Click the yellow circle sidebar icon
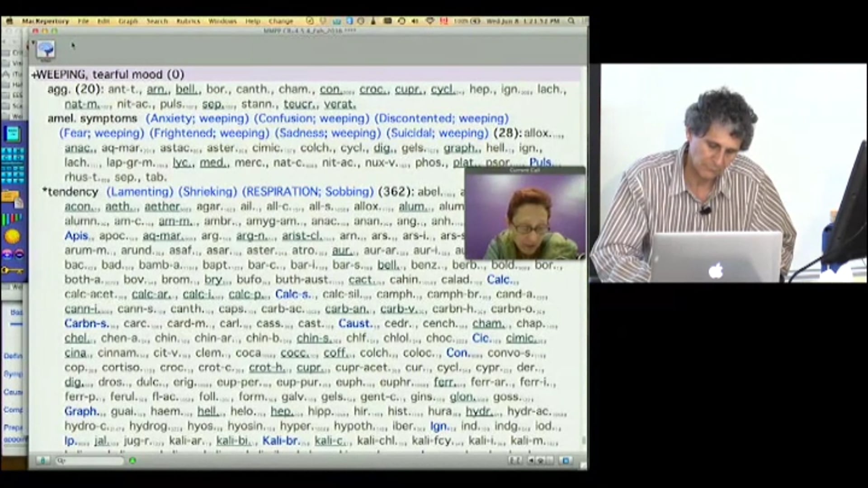Viewport: 868px width, 488px height. 12,236
